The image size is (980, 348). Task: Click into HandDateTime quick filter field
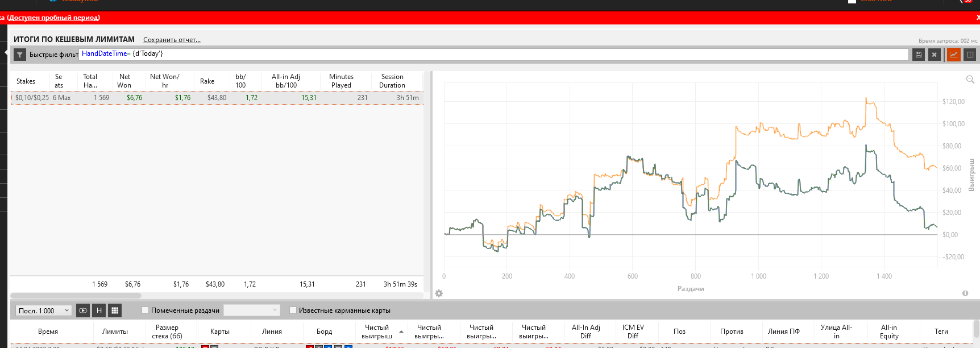(x=495, y=54)
